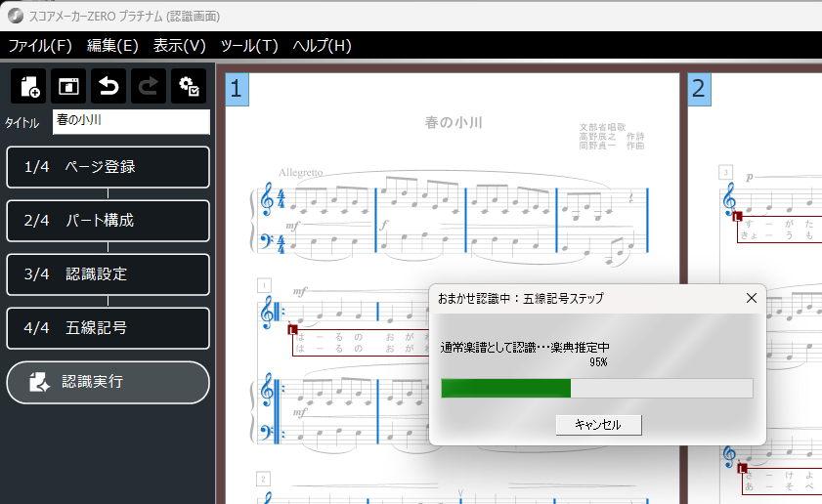Open the ヘルプ(H) menu

tap(322, 46)
